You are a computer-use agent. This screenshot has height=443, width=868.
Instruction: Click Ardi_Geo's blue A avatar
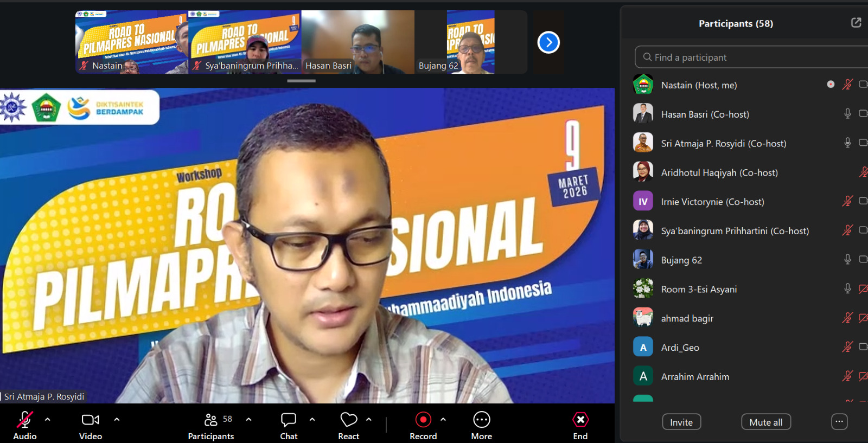click(x=643, y=348)
